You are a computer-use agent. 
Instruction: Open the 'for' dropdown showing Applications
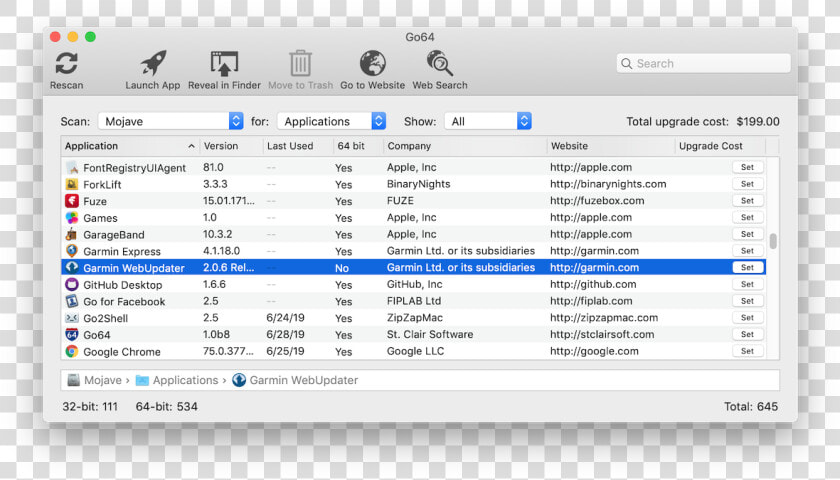(x=331, y=121)
